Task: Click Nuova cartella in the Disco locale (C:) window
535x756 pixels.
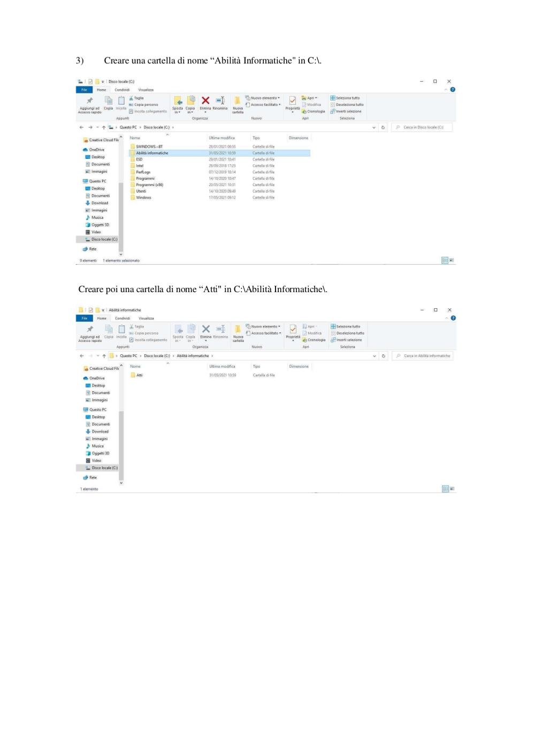Action: (x=238, y=105)
